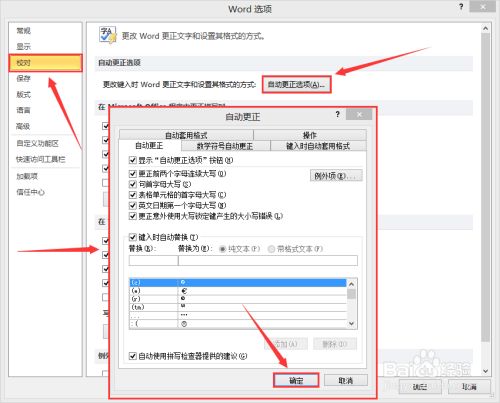
Task: Click the 替换 input field
Action: coord(153,260)
